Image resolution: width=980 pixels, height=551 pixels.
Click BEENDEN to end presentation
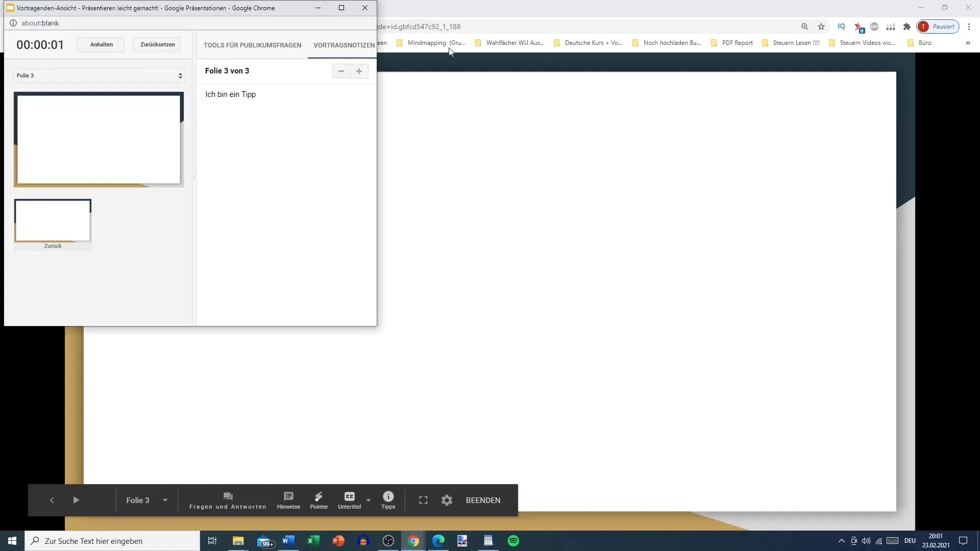pyautogui.click(x=483, y=500)
